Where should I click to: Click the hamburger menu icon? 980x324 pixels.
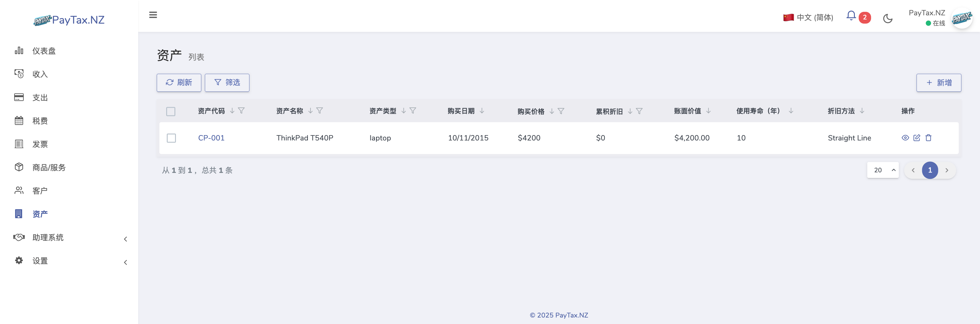[x=153, y=15]
